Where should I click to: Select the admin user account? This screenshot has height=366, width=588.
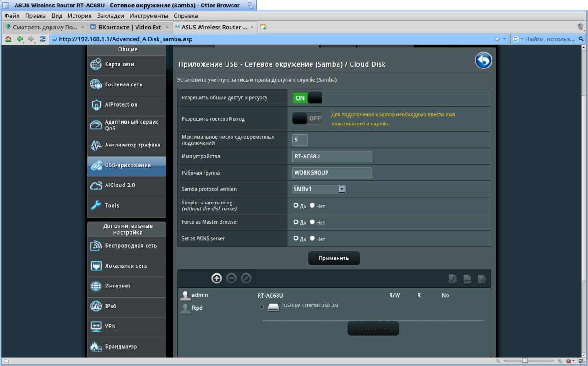pos(194,295)
